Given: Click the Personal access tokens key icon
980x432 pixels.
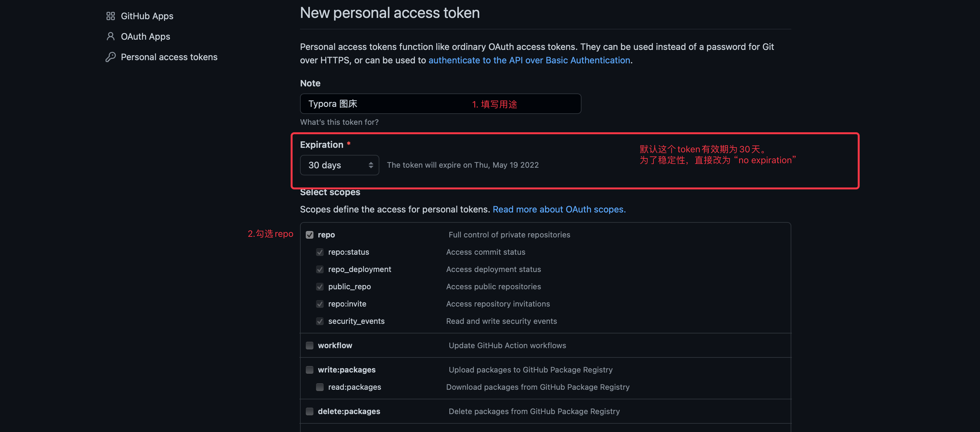Looking at the screenshot, I should point(110,57).
